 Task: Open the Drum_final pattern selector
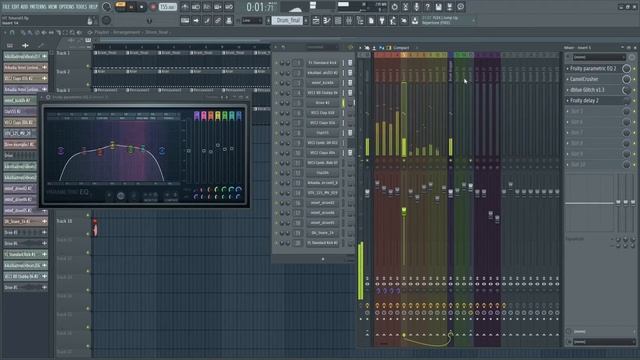pos(288,20)
